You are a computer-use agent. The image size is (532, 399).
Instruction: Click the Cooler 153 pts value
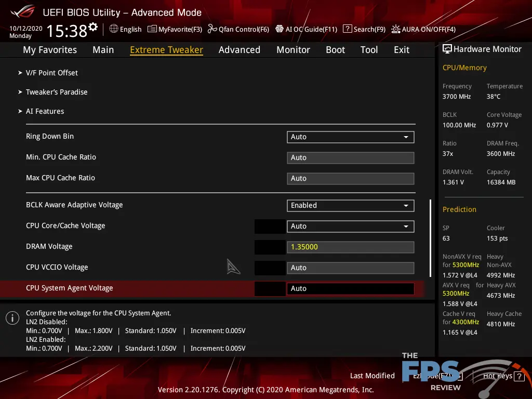click(497, 238)
